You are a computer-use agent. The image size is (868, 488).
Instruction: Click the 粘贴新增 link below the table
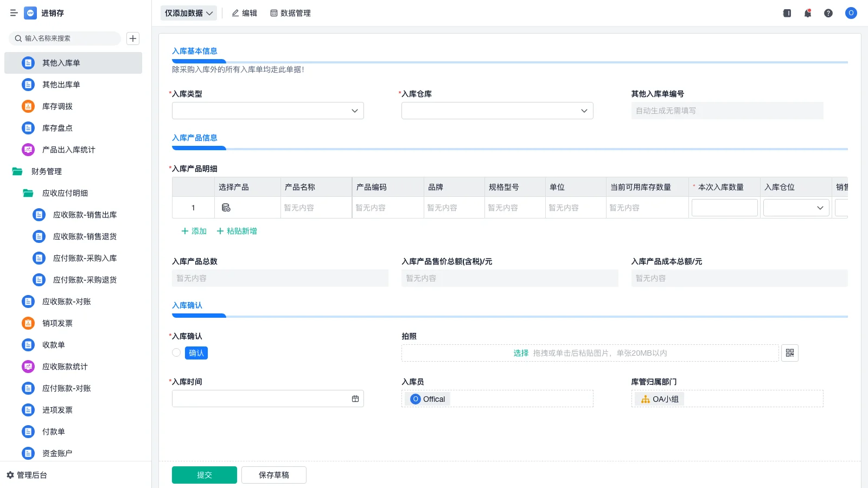[237, 231]
